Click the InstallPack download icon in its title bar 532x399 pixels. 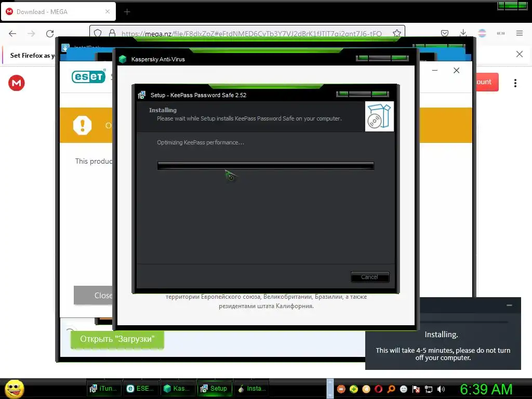pos(65,47)
